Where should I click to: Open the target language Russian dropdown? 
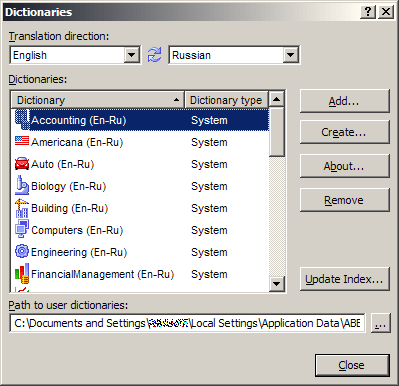point(290,55)
